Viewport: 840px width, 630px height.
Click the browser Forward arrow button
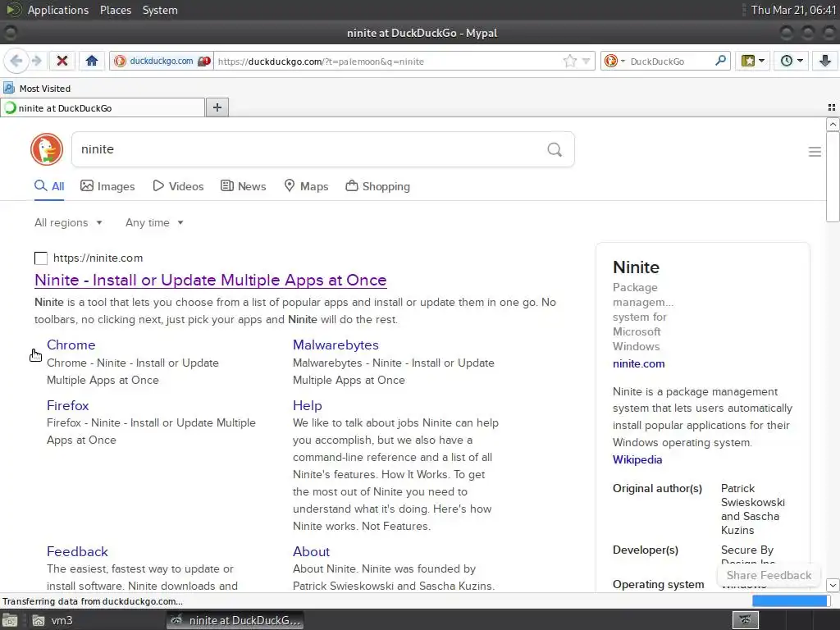coord(36,61)
